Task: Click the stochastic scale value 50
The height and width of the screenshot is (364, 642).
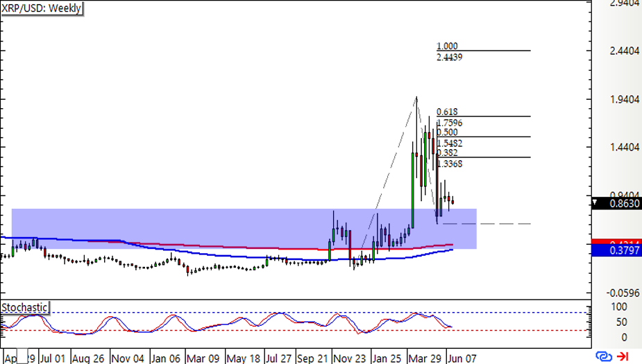Action: click(x=622, y=322)
